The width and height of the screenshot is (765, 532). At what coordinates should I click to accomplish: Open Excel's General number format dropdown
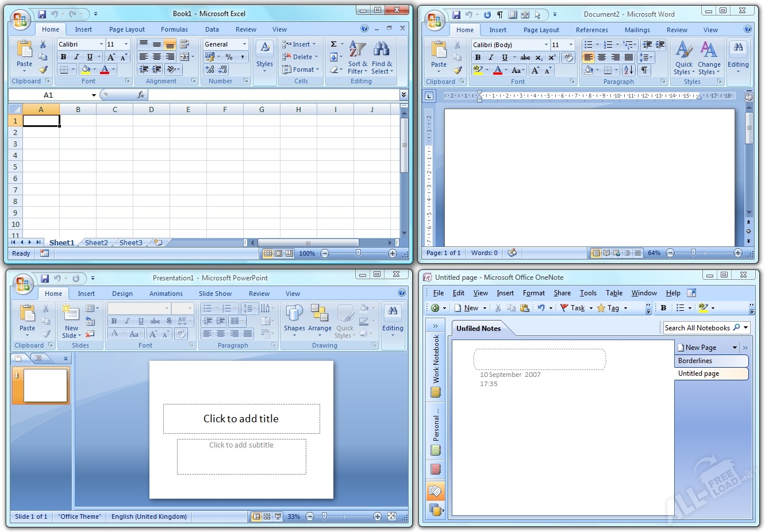[x=244, y=44]
